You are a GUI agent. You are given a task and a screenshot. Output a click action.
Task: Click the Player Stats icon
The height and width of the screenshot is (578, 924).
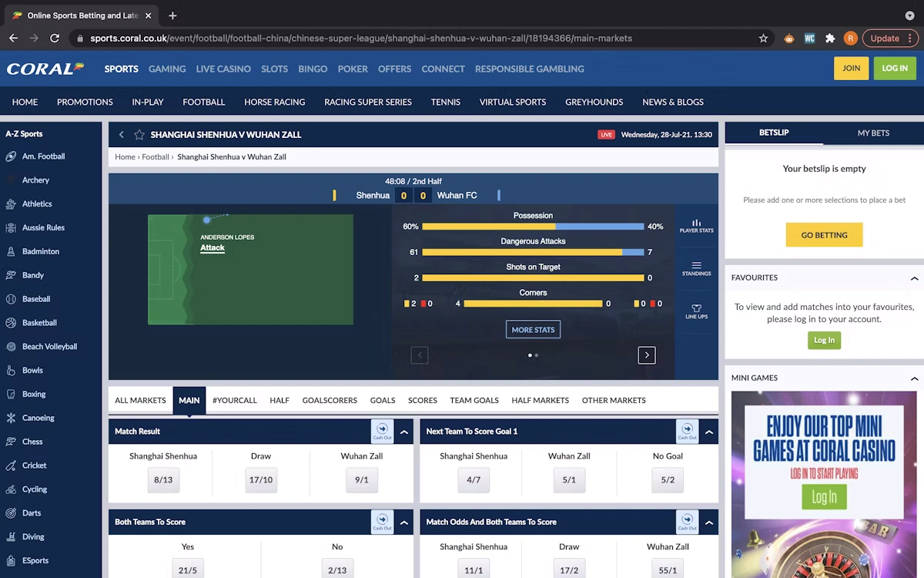(696, 224)
